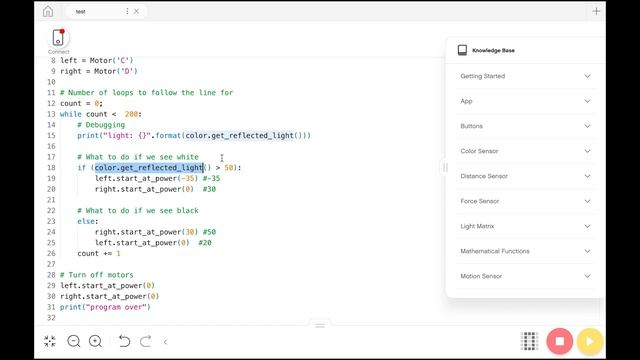Click the print light debugging line 15
Viewport: 640px width, 360px height.
(x=194, y=136)
